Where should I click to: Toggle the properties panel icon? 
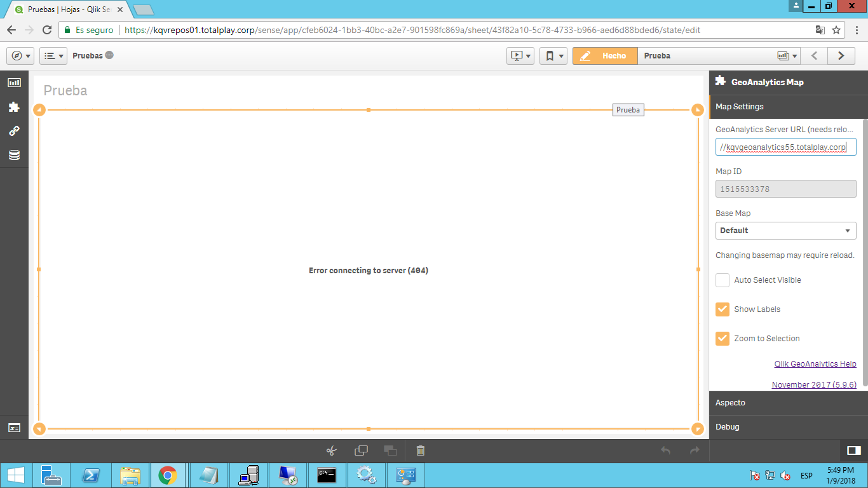854,451
